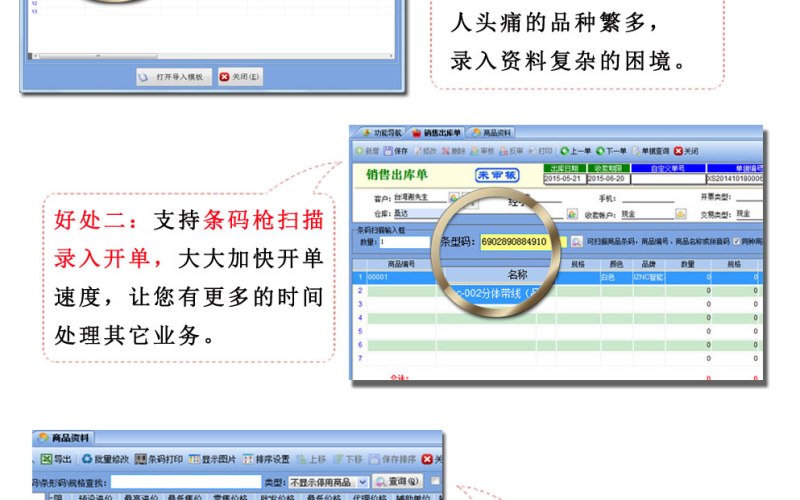Click 查询(Q) search button

point(397,482)
